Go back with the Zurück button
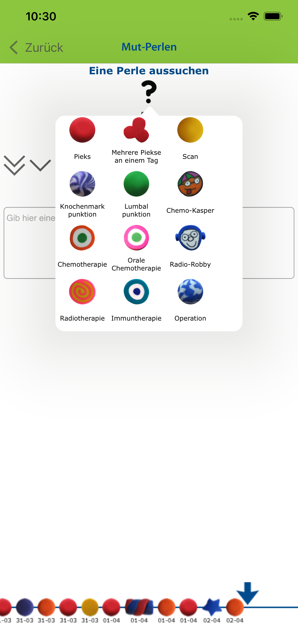Image resolution: width=298 pixels, height=644 pixels. pyautogui.click(x=36, y=47)
